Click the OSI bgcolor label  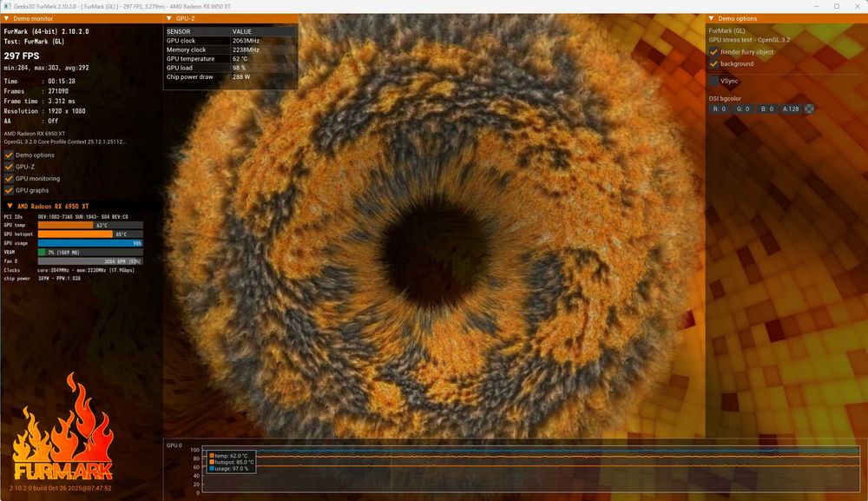click(x=725, y=98)
